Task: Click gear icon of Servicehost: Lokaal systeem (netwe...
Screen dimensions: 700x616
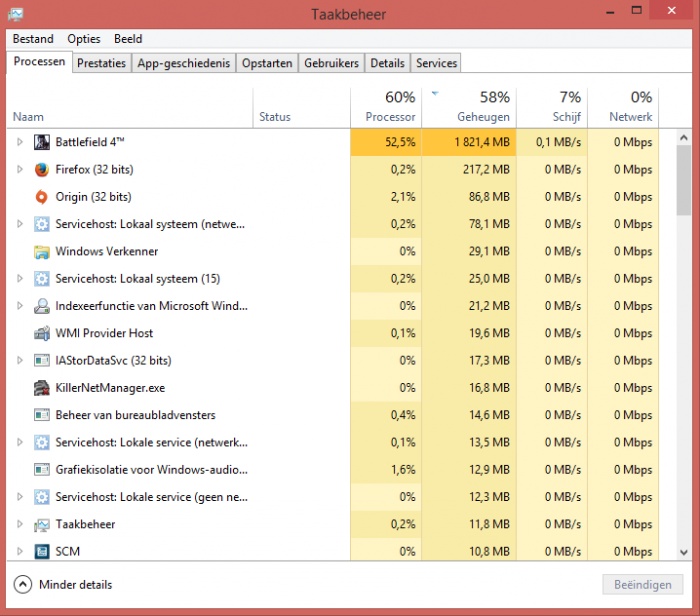Action: point(42,224)
